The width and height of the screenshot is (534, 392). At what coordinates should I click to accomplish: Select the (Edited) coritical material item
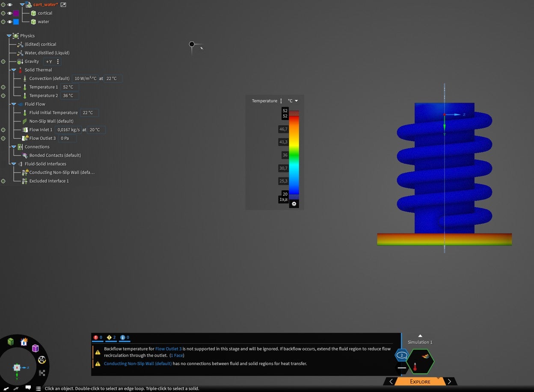click(41, 44)
